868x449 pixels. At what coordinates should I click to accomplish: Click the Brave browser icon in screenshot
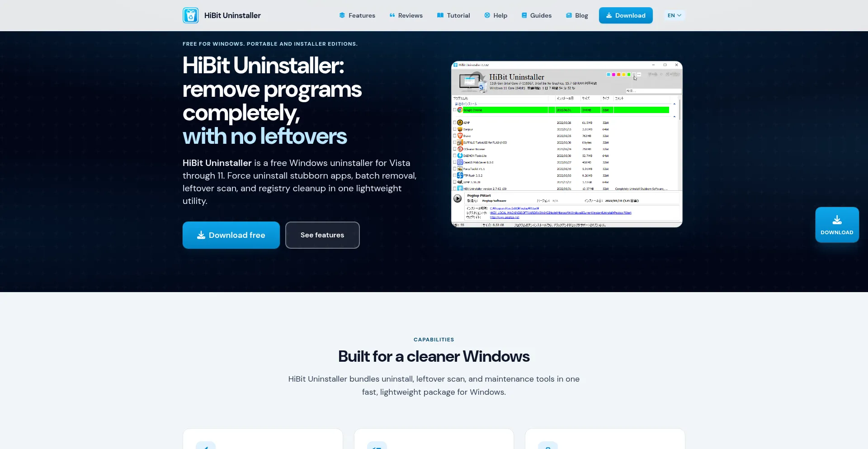tap(460, 136)
